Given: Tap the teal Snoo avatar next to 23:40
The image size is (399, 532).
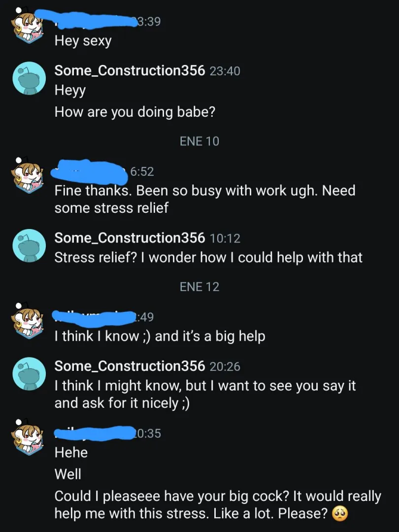Looking at the screenshot, I should tap(29, 78).
